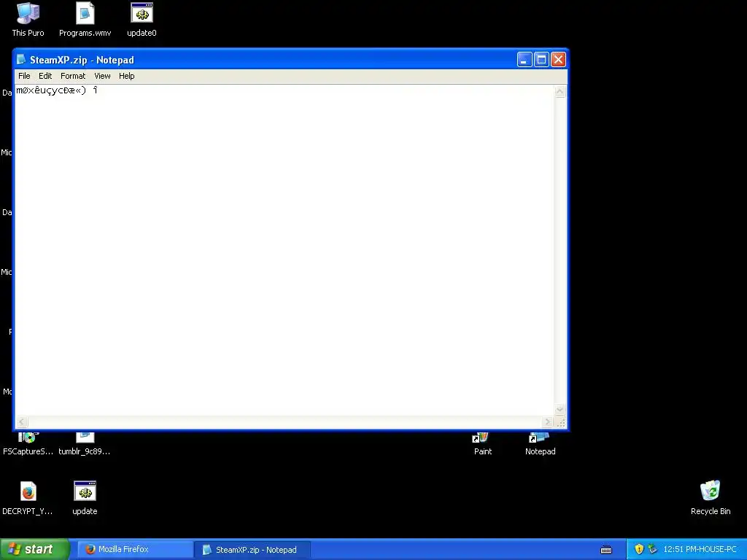The width and height of the screenshot is (747, 560).
Task: Click the security shield tray icon
Action: point(639,549)
